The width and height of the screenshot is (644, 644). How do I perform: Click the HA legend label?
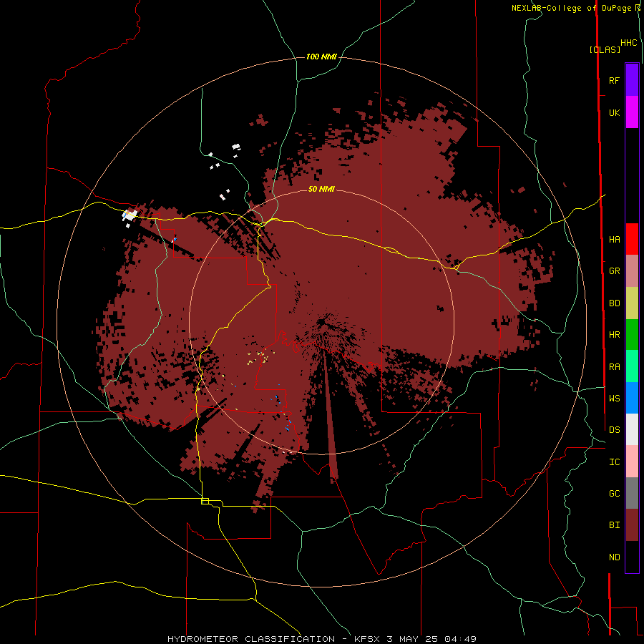pyautogui.click(x=614, y=240)
